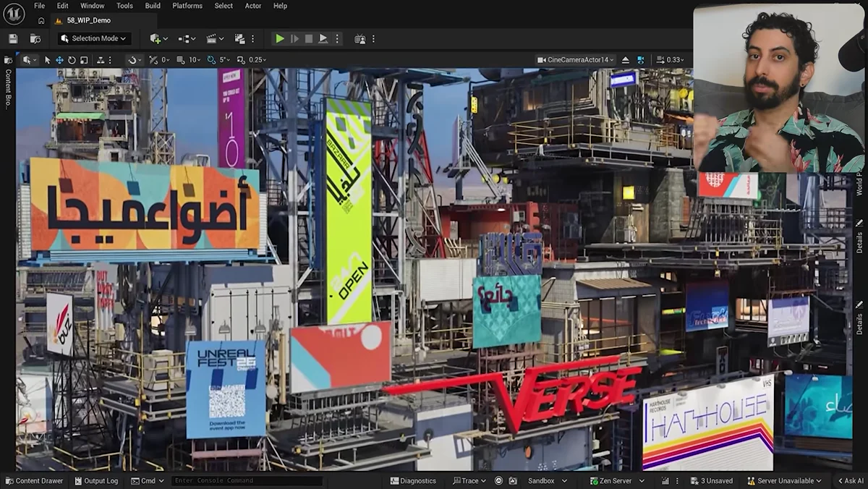
Task: Open the collapsed Content Browser side tab
Action: pos(8,82)
